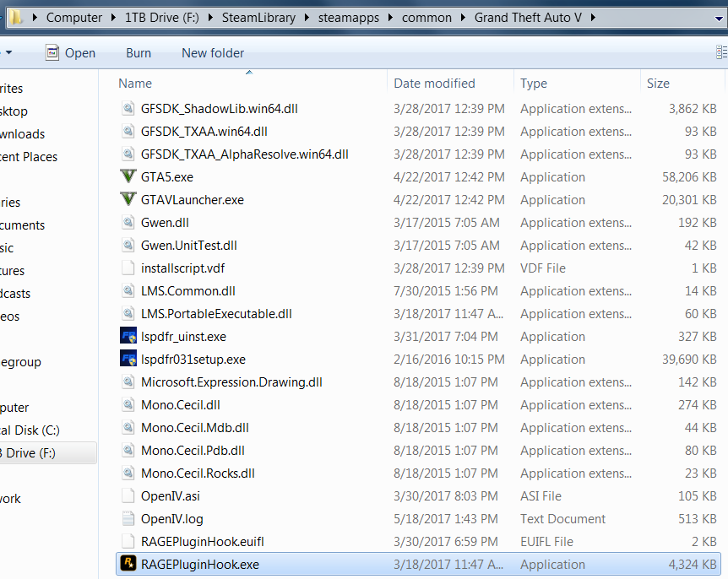Go to Computer in the breadcrumb path
The width and height of the screenshot is (728, 579).
pos(73,18)
